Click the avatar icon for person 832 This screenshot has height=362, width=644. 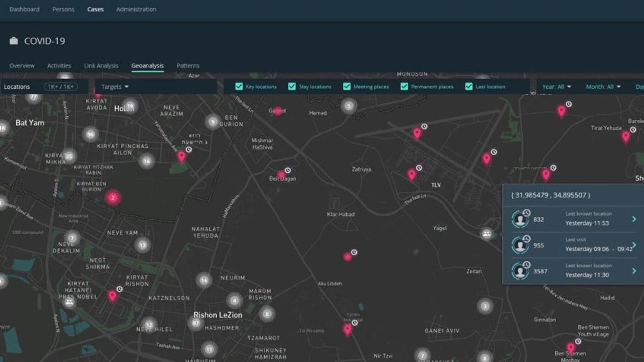pos(520,219)
